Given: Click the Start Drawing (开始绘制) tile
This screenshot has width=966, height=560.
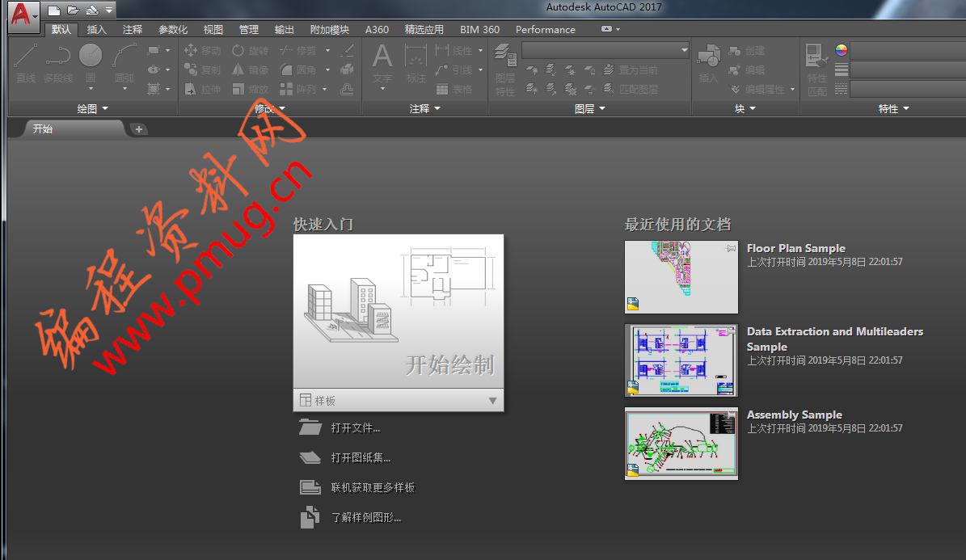Looking at the screenshot, I should [399, 311].
